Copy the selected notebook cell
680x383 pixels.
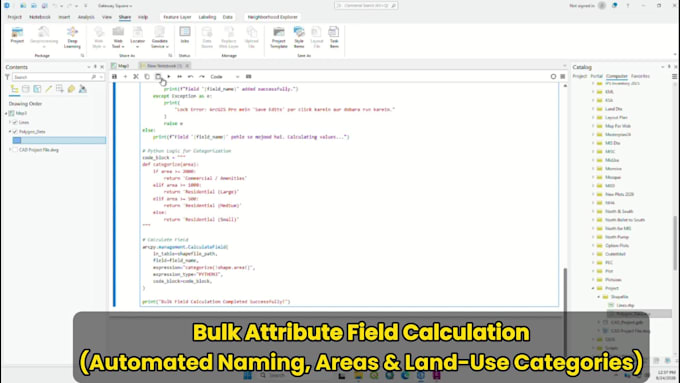[x=147, y=77]
